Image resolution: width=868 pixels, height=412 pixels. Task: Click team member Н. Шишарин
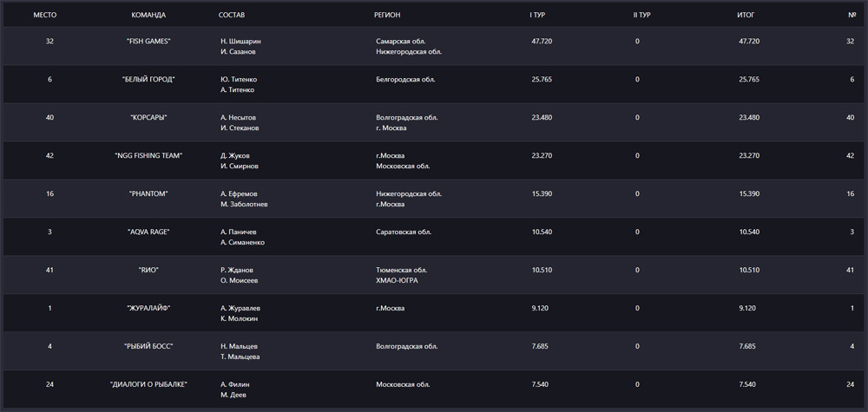click(240, 41)
